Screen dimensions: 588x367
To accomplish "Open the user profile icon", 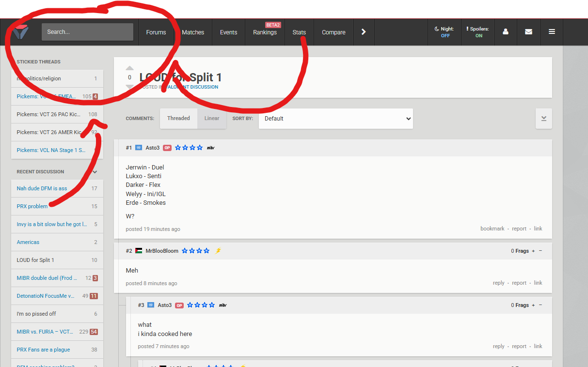I will click(506, 32).
